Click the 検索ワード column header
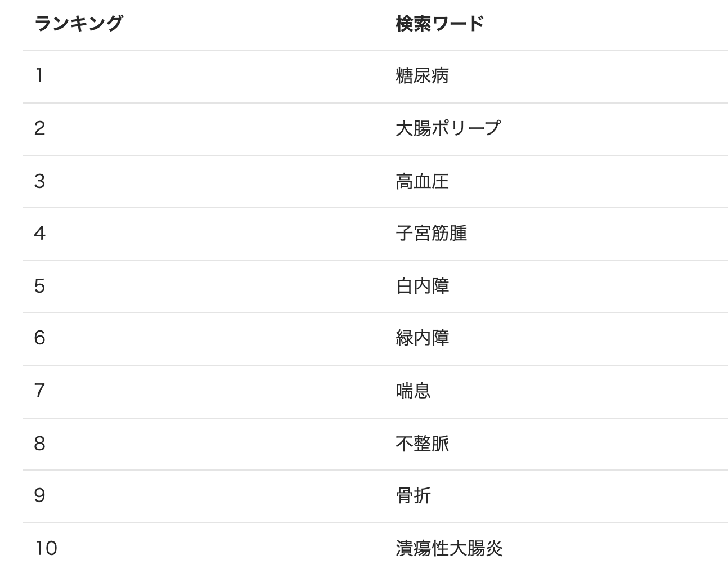 (439, 24)
